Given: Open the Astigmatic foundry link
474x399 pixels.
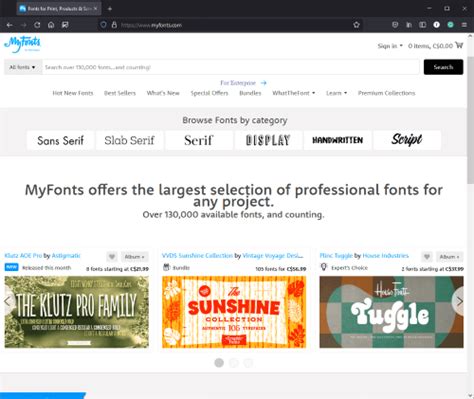Looking at the screenshot, I should [x=66, y=256].
